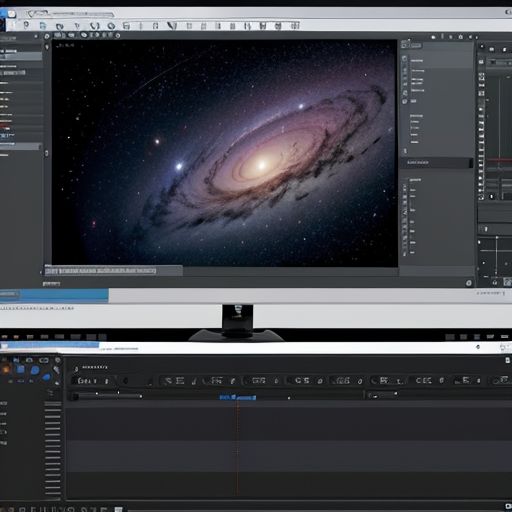Click the diagonal pen icon in the top toolbar
512x512 pixels.
click(172, 25)
